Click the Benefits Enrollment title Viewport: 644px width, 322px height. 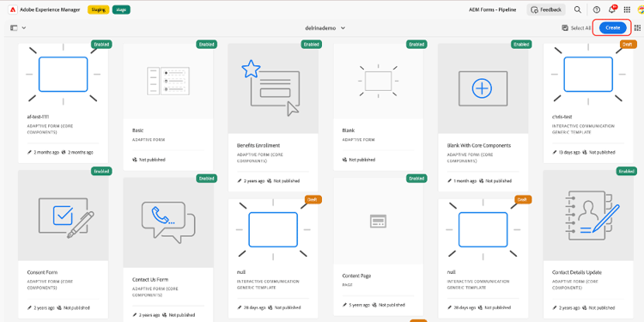pos(258,145)
